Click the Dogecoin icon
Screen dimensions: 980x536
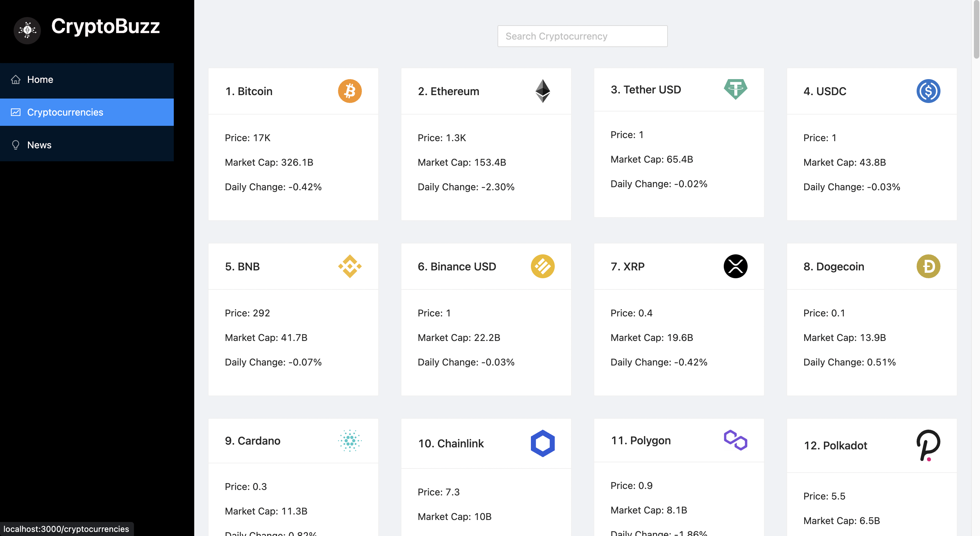point(928,266)
